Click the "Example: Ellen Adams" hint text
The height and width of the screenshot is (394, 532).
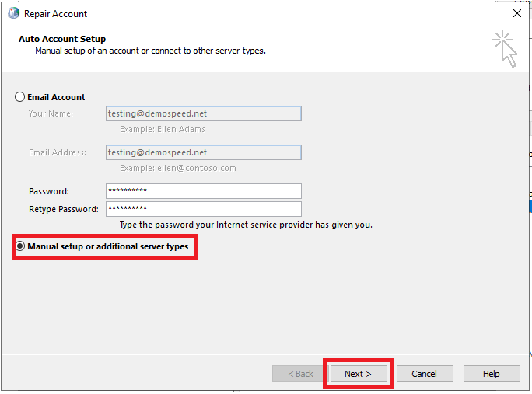[x=163, y=129]
